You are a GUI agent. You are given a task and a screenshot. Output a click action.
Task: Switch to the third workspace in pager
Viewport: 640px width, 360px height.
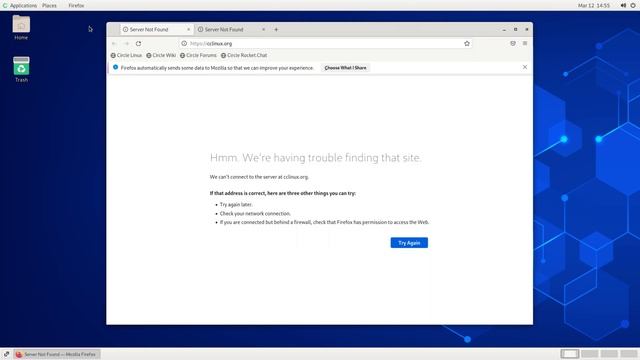[x=609, y=354]
